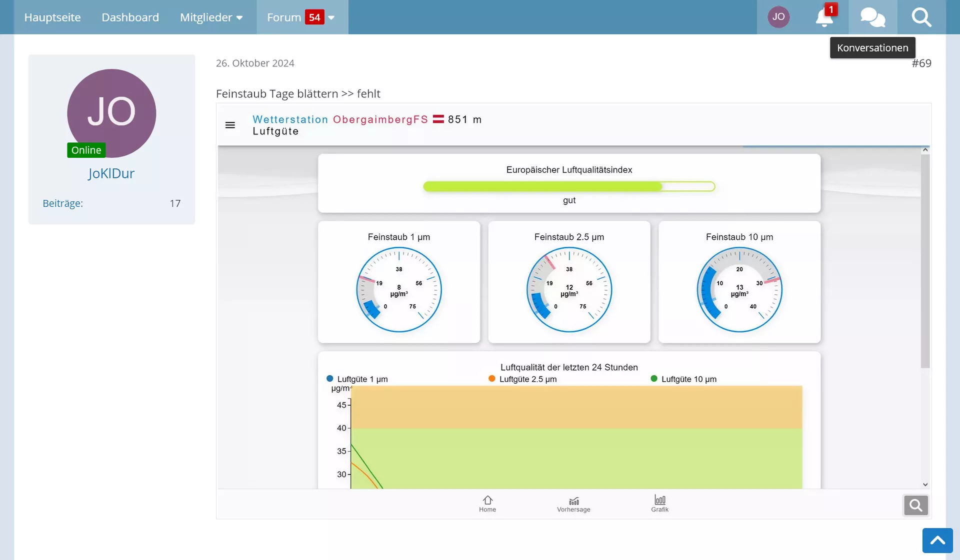Click the text 'Feinstaub Tage blättern >> fehlt'

[x=298, y=94]
